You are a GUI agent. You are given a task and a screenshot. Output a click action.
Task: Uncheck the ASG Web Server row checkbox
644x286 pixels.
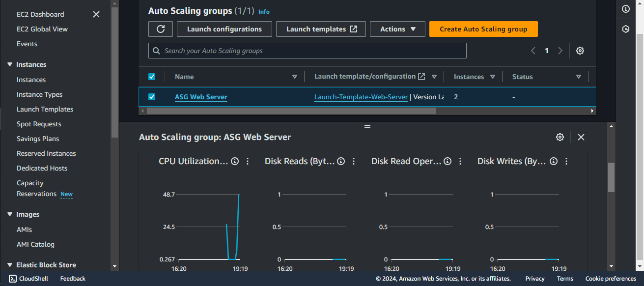(x=152, y=97)
